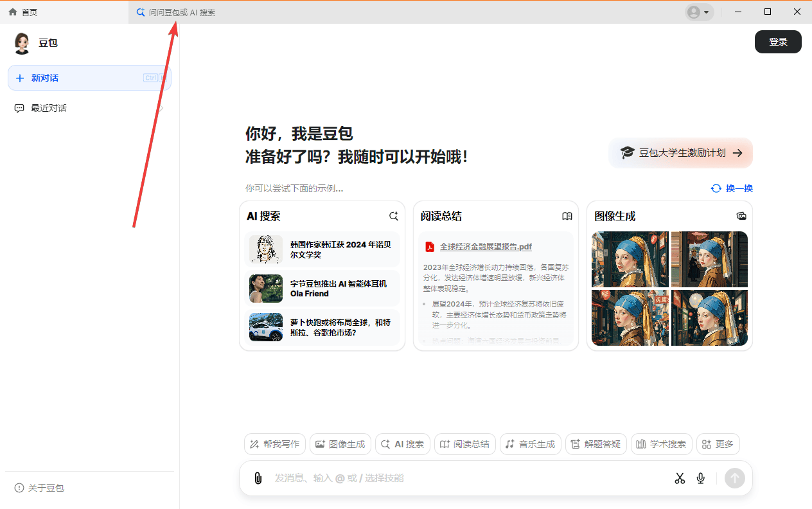This screenshot has height=509, width=812.
Task: Click the image icon beside 图像生成
Action: click(x=741, y=216)
